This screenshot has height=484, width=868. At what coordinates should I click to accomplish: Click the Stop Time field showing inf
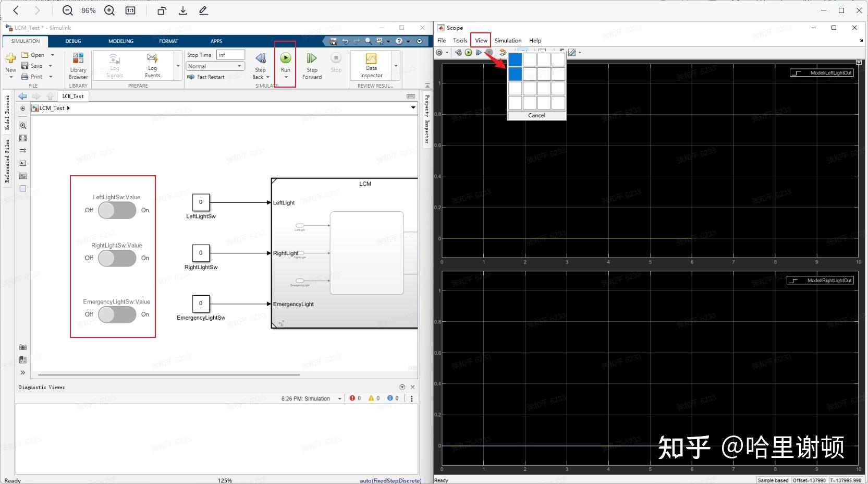pos(229,54)
